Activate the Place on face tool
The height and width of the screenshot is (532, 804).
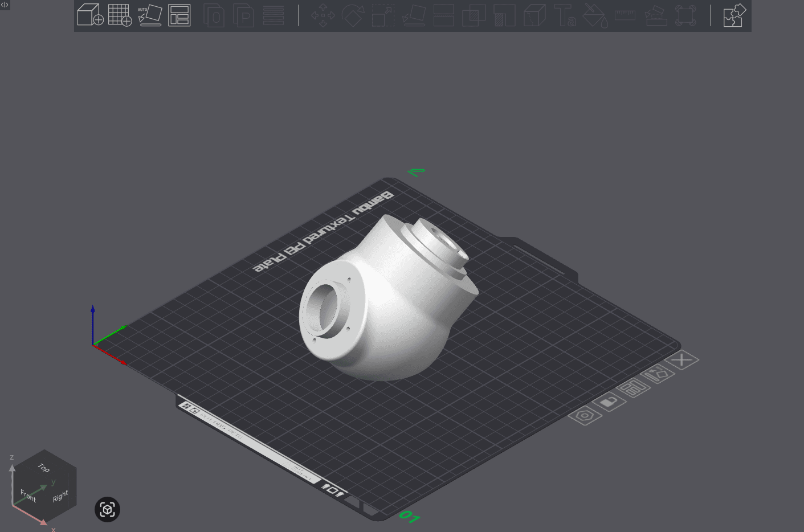click(414, 15)
